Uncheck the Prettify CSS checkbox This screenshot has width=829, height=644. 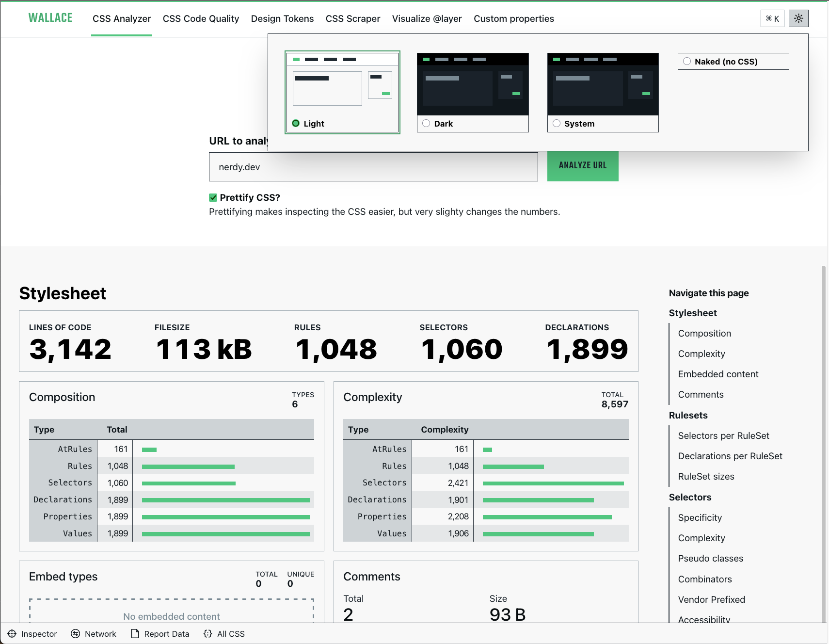(x=213, y=197)
